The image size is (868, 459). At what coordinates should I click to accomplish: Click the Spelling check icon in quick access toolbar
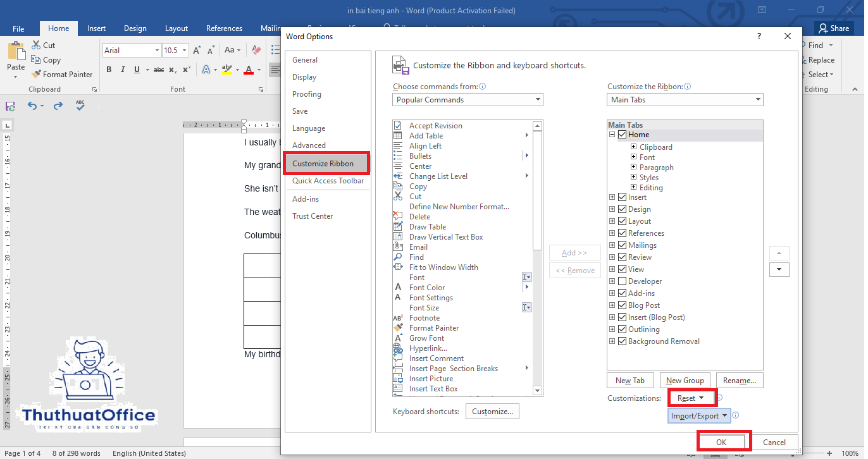coord(80,106)
